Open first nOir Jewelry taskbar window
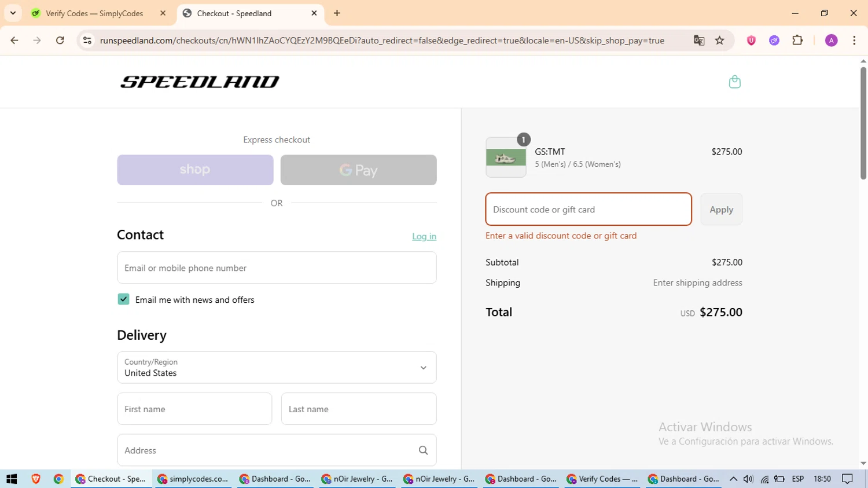868x488 pixels. 357,479
